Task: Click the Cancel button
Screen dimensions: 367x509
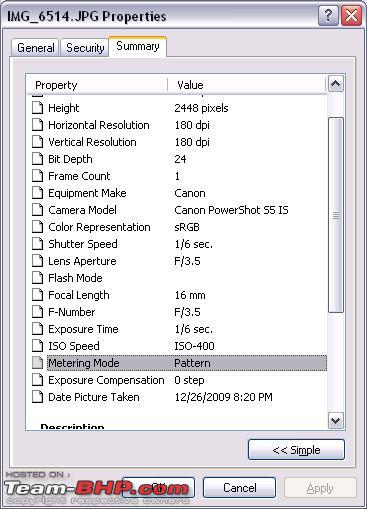Action: click(239, 488)
